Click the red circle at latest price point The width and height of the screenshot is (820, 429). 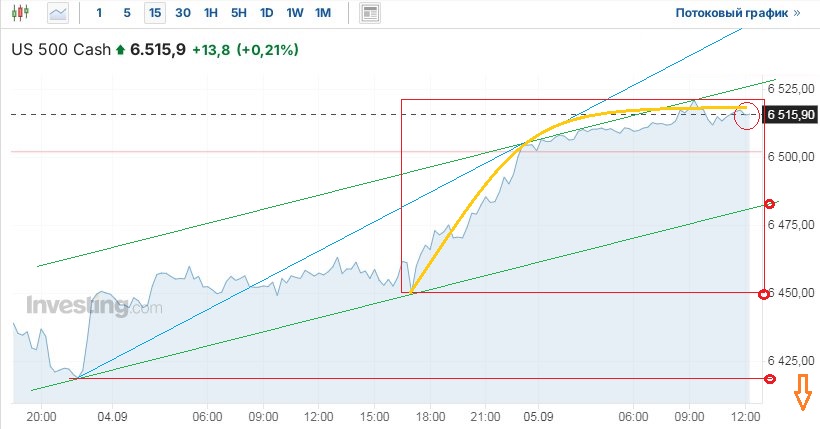746,116
